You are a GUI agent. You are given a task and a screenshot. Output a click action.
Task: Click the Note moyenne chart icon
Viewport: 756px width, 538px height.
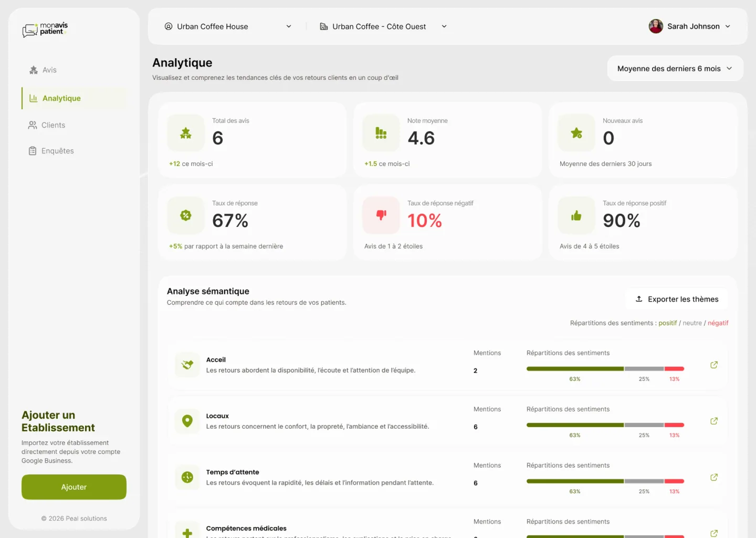[381, 133]
